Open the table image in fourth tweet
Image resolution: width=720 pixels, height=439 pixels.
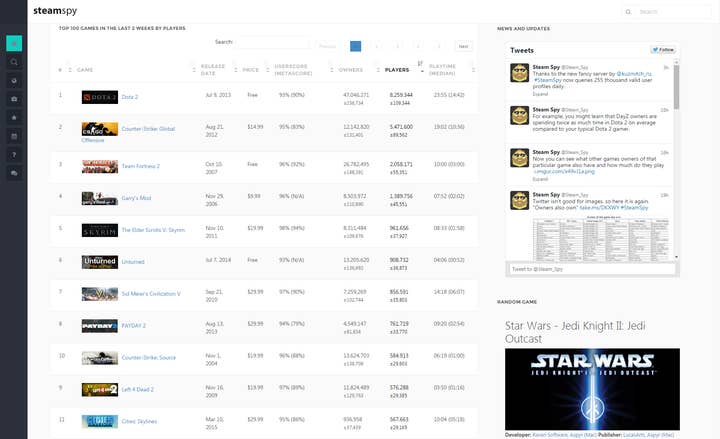[601, 239]
